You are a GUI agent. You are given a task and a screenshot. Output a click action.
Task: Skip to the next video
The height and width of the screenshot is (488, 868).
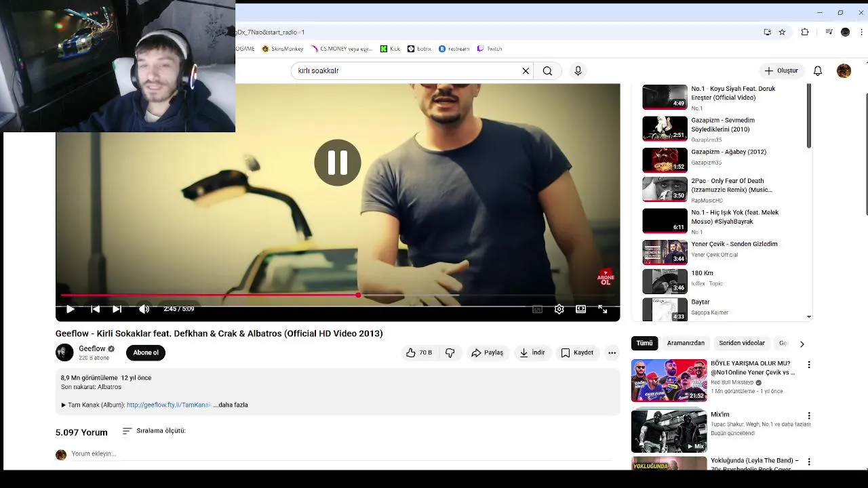click(x=117, y=309)
